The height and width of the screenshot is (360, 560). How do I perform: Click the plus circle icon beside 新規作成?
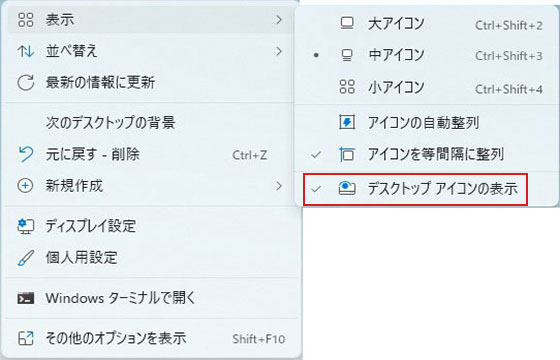[26, 186]
